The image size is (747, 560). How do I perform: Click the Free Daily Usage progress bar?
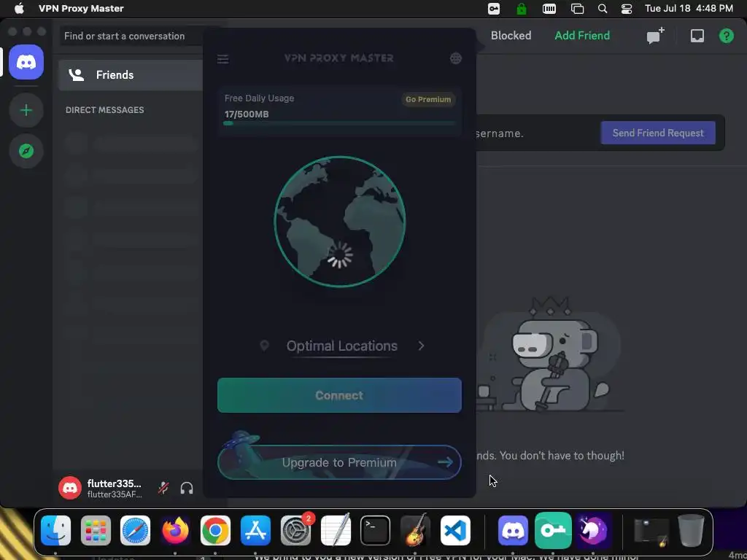(x=339, y=123)
